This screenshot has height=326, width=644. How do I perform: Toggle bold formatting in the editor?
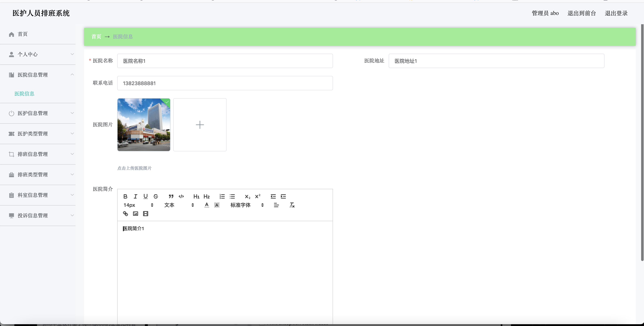click(x=125, y=196)
